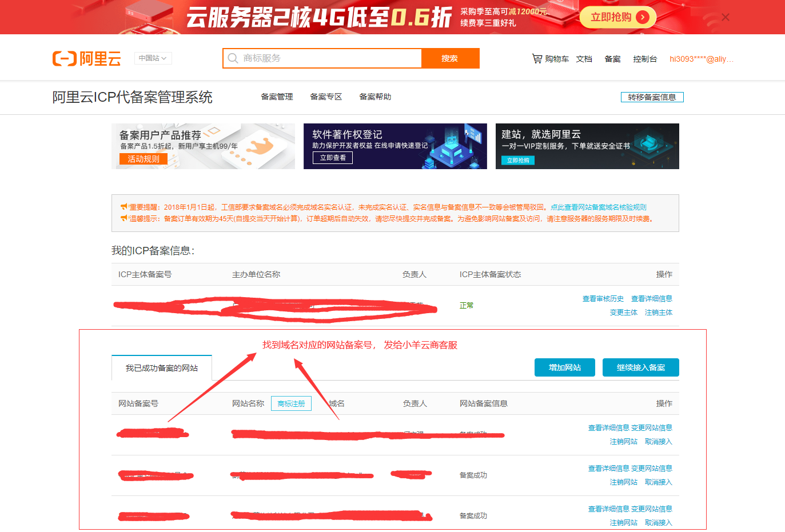
Task: Expand the 中国站 region dropdown
Action: pos(153,58)
